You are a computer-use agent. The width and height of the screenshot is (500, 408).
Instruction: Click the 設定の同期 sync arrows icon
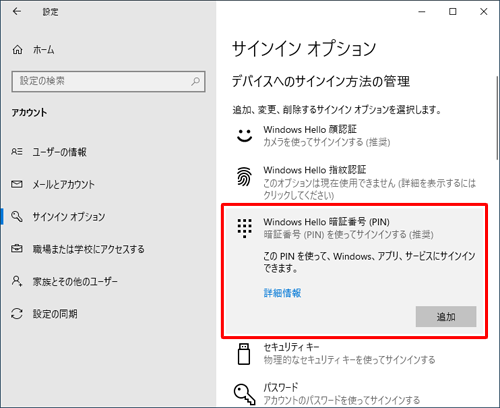pos(17,313)
